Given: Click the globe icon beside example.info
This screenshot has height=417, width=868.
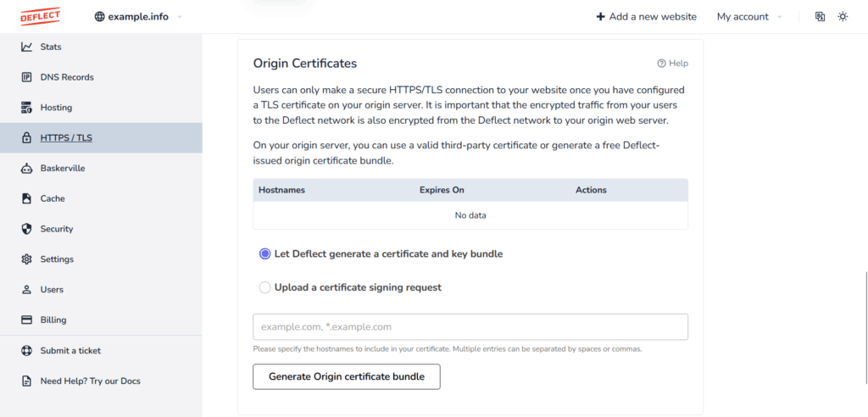Looking at the screenshot, I should click(x=100, y=17).
